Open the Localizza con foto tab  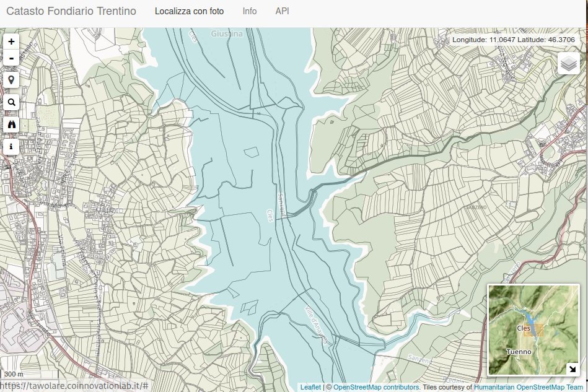pos(189,11)
